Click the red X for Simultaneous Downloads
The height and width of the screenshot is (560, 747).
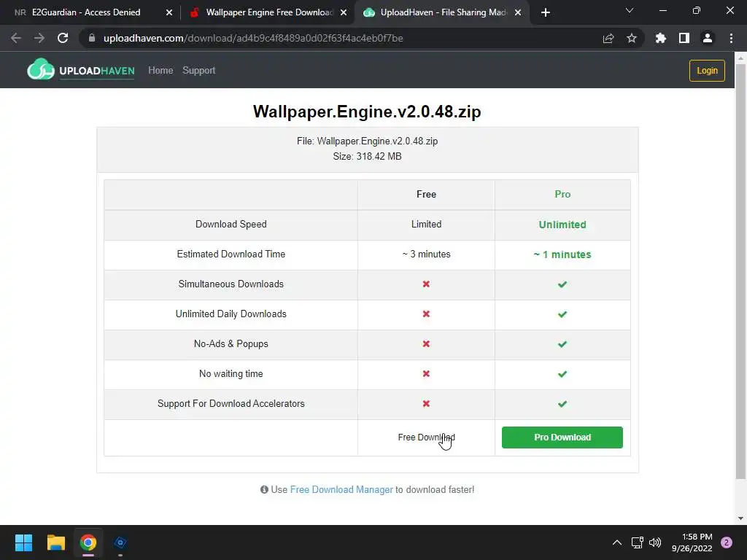pos(426,284)
